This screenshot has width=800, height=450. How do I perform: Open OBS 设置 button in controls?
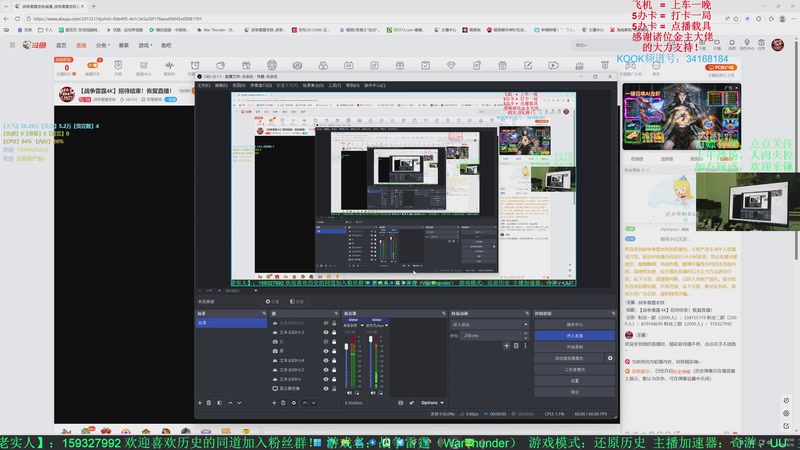coord(574,381)
